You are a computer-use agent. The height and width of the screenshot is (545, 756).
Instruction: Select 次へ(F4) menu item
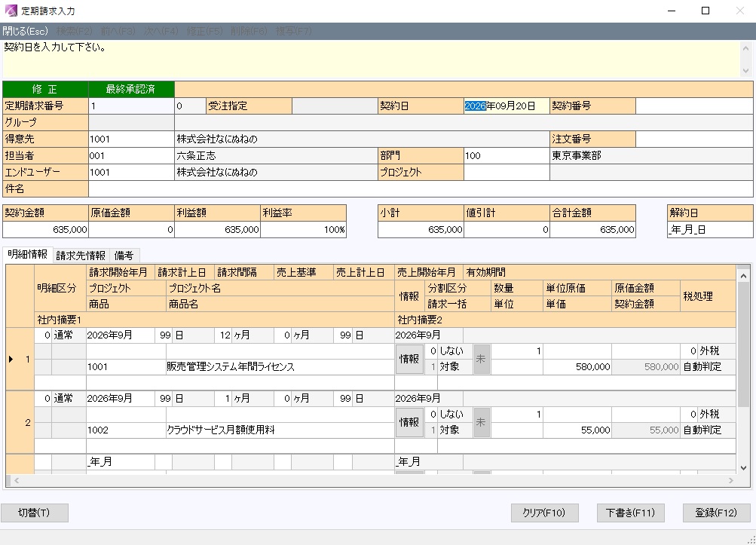click(161, 32)
